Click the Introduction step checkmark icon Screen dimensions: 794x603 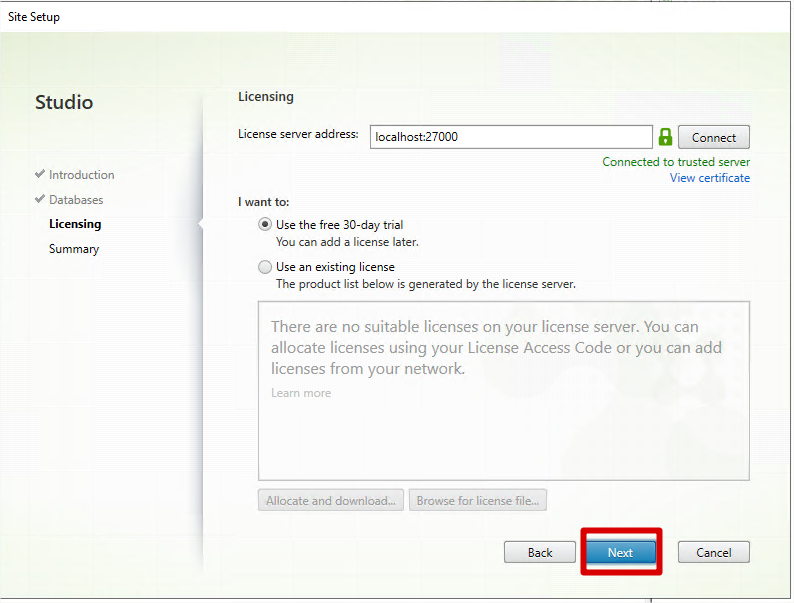(40, 174)
